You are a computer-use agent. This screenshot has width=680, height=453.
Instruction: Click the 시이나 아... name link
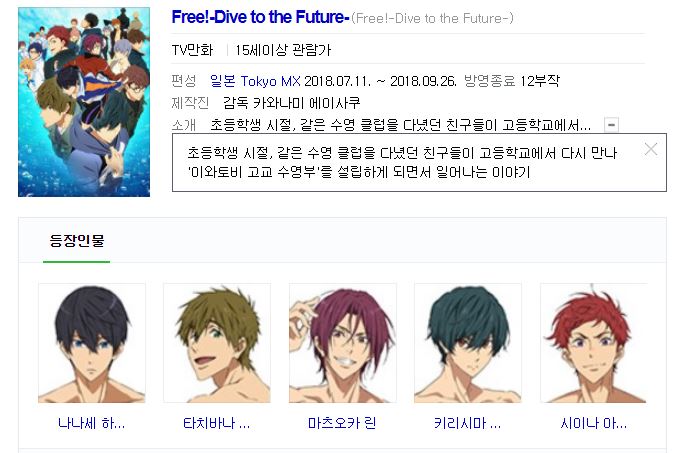(593, 423)
